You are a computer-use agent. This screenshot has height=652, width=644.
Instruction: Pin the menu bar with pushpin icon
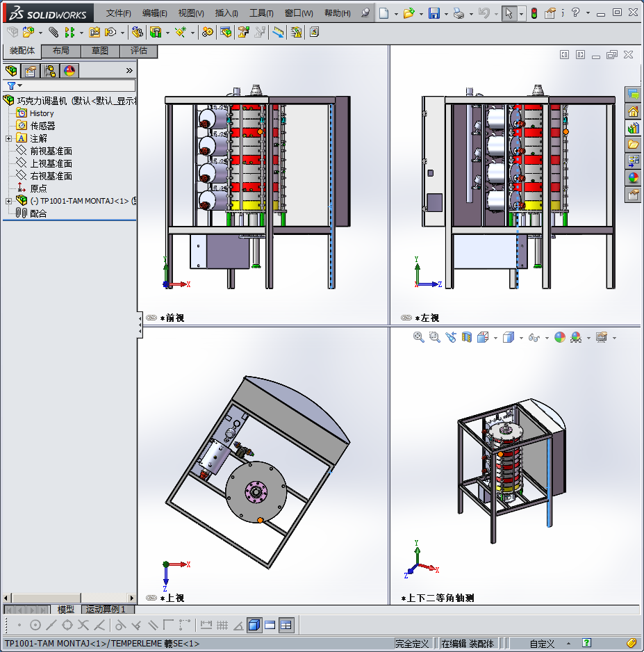point(365,13)
